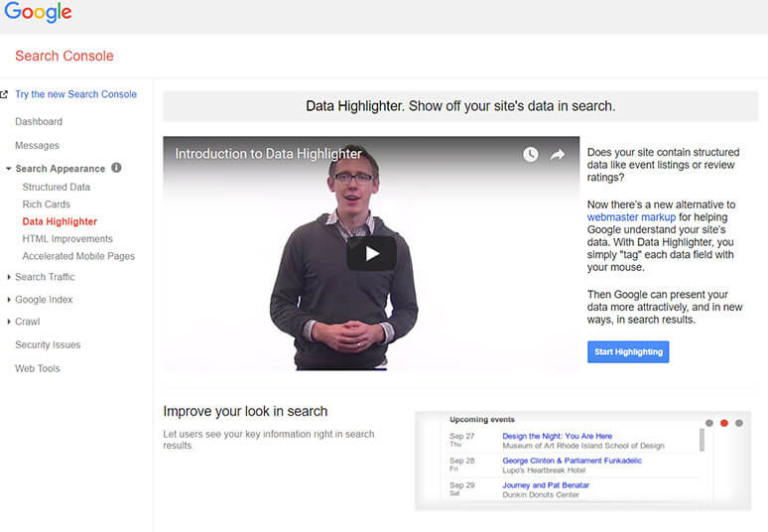
Task: Click the Improve your look in search heading
Action: 245,411
